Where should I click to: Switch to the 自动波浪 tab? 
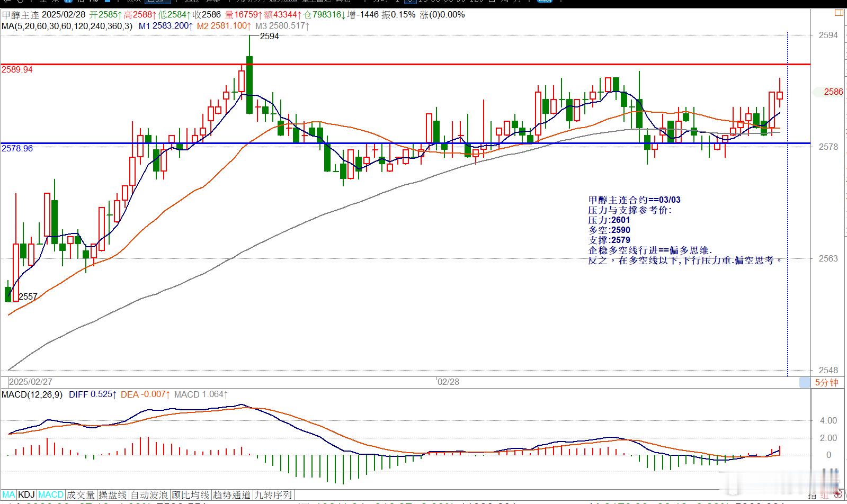pyautogui.click(x=149, y=495)
